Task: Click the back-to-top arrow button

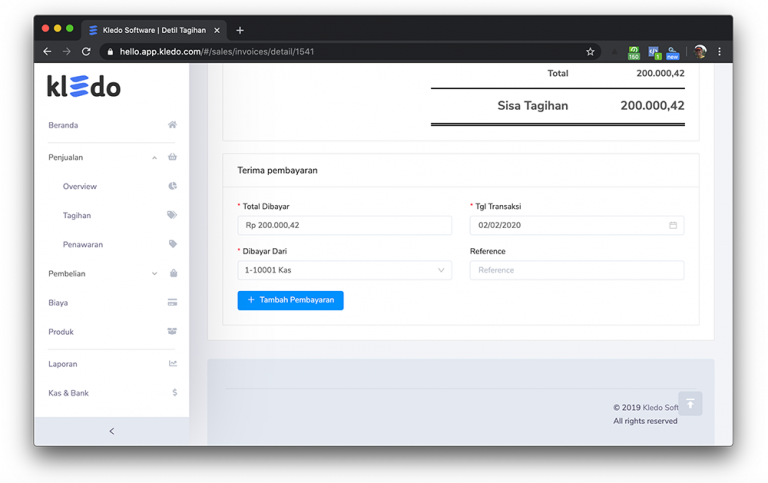Action: pos(690,404)
